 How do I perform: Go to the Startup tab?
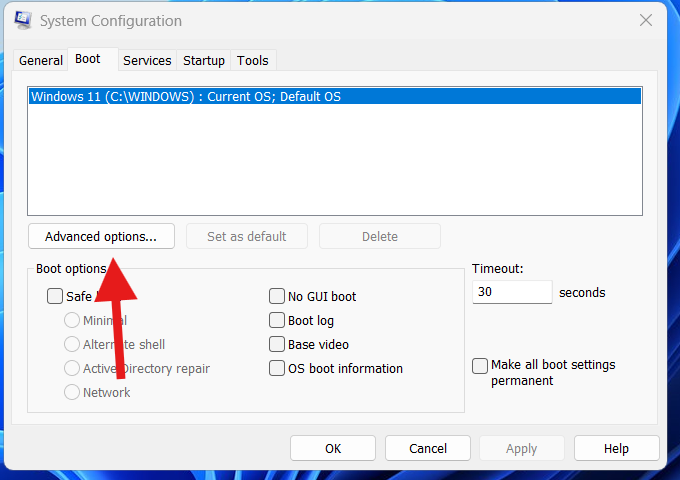(x=204, y=60)
